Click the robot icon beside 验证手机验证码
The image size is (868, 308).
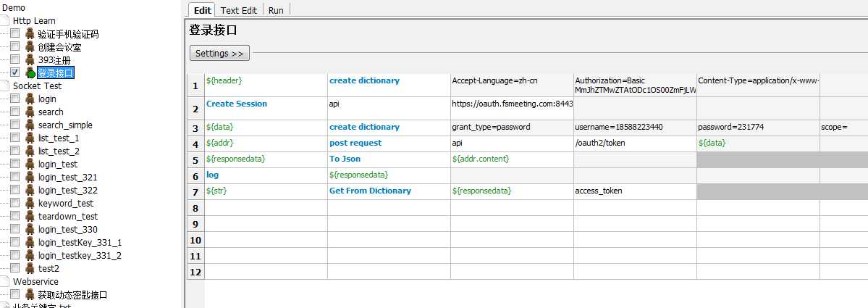click(x=30, y=33)
